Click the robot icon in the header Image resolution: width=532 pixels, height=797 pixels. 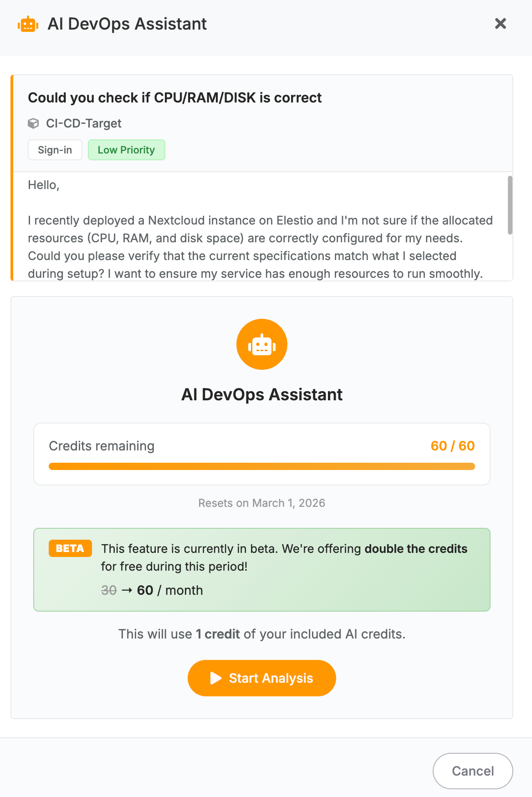[x=28, y=23]
